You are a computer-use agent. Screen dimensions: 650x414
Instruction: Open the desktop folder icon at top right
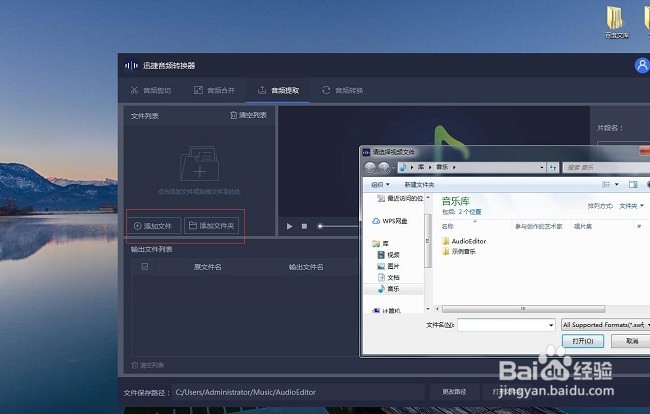click(616, 22)
